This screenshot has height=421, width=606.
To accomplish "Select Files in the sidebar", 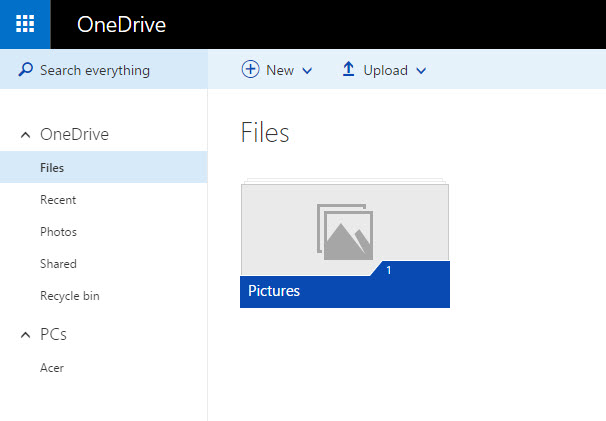I will coord(52,168).
